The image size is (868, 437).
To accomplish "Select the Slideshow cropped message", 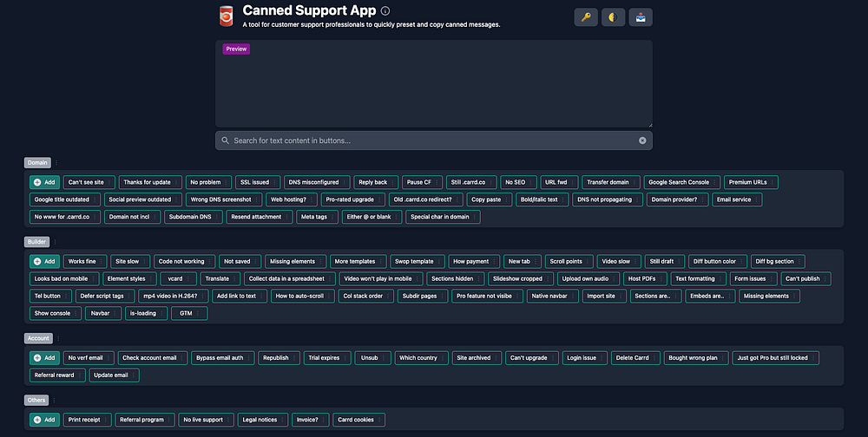I will (x=521, y=279).
